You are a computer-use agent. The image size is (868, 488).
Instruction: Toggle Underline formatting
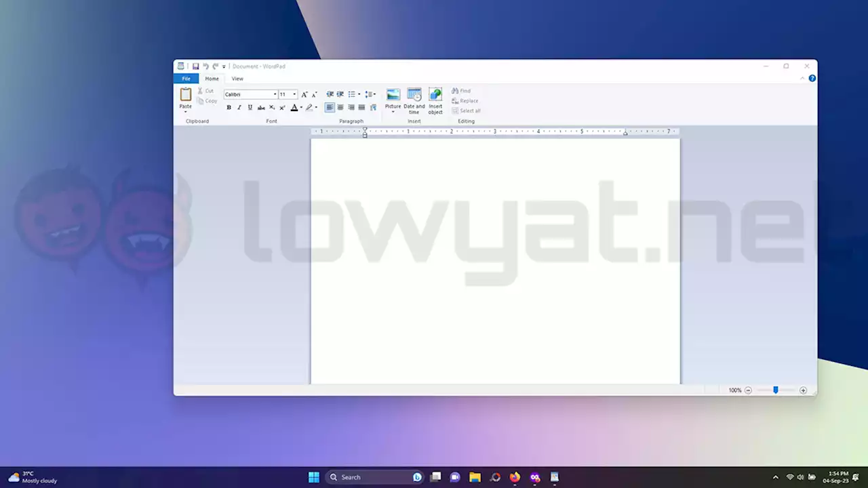pyautogui.click(x=250, y=107)
